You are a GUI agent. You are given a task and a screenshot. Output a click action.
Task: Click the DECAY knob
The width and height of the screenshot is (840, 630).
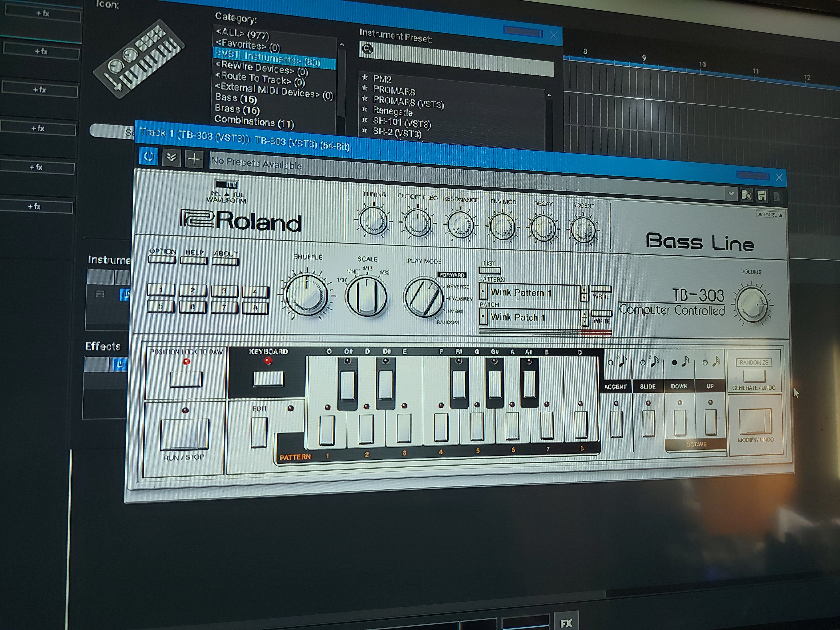click(543, 228)
